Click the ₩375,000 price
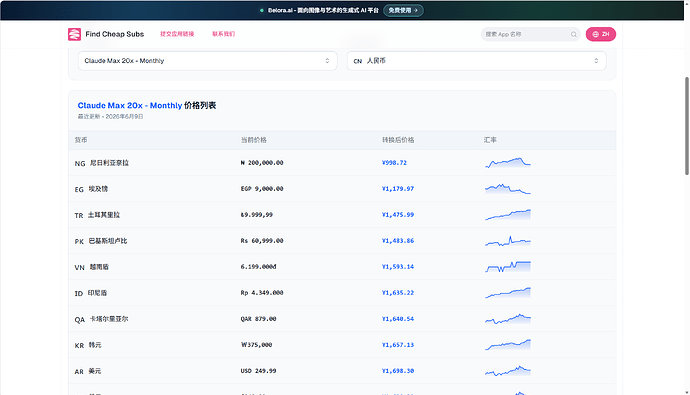Image resolution: width=690 pixels, height=395 pixels. 257,345
